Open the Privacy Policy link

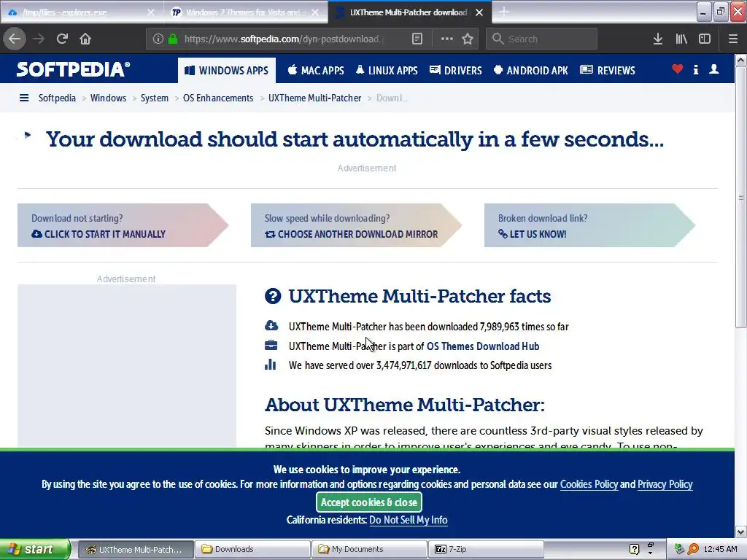[x=665, y=484]
